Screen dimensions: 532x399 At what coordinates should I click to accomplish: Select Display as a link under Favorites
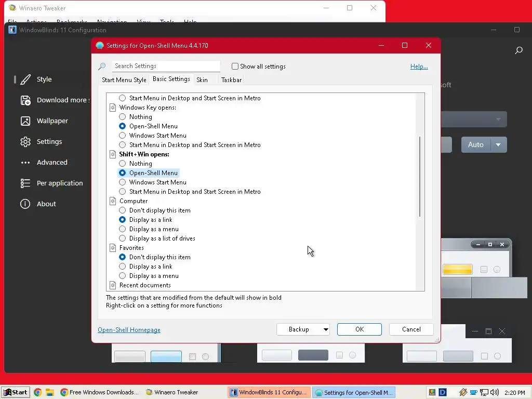tap(123, 267)
